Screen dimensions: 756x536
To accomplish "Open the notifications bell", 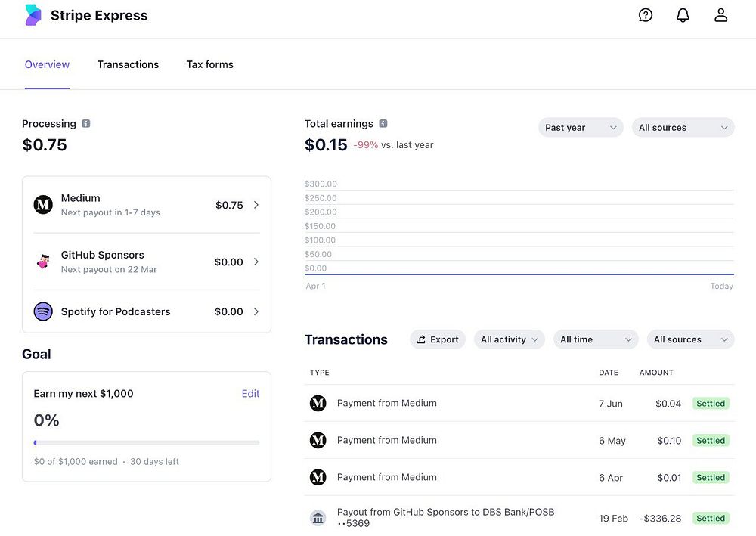I will [683, 15].
